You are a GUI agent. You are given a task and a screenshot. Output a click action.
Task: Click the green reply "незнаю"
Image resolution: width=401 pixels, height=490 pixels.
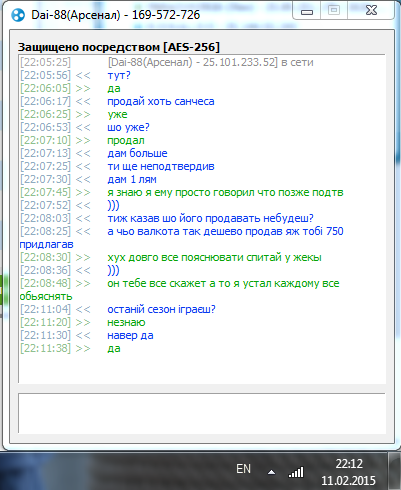coord(126,322)
